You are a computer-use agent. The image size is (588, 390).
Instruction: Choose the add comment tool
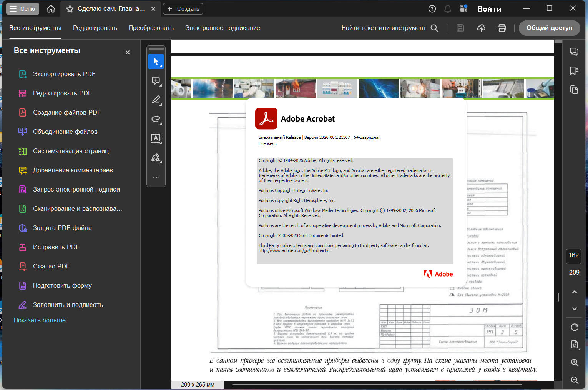(156, 81)
